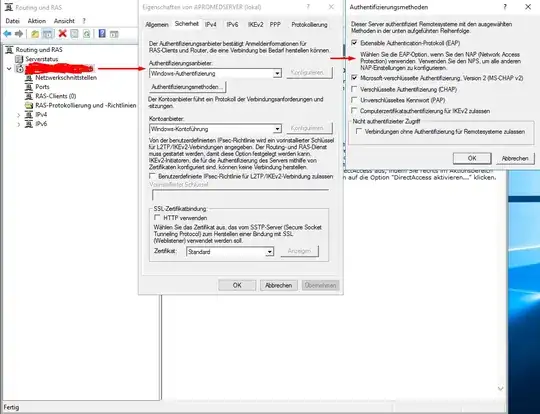The height and width of the screenshot is (414, 540).
Task: Click Abbrechen in Authentifizierungsmethoden dialog
Action: tap(515, 158)
